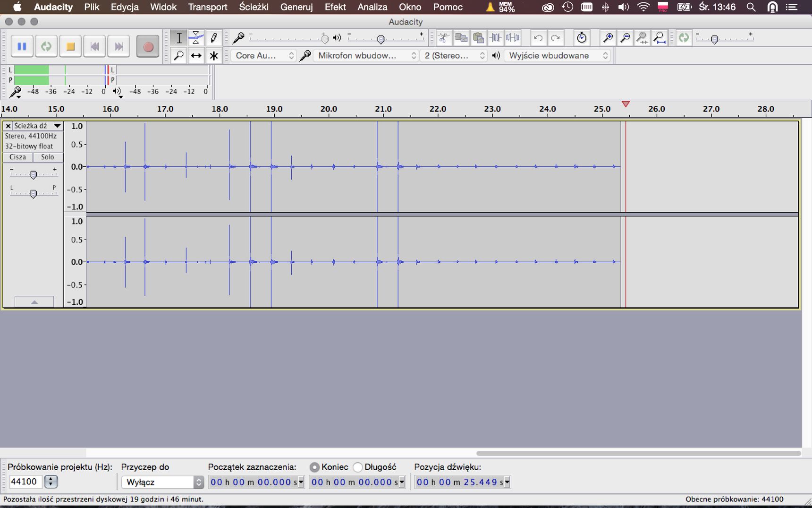Open the Core Audio host dropdown
The width and height of the screenshot is (812, 508).
[x=263, y=55]
